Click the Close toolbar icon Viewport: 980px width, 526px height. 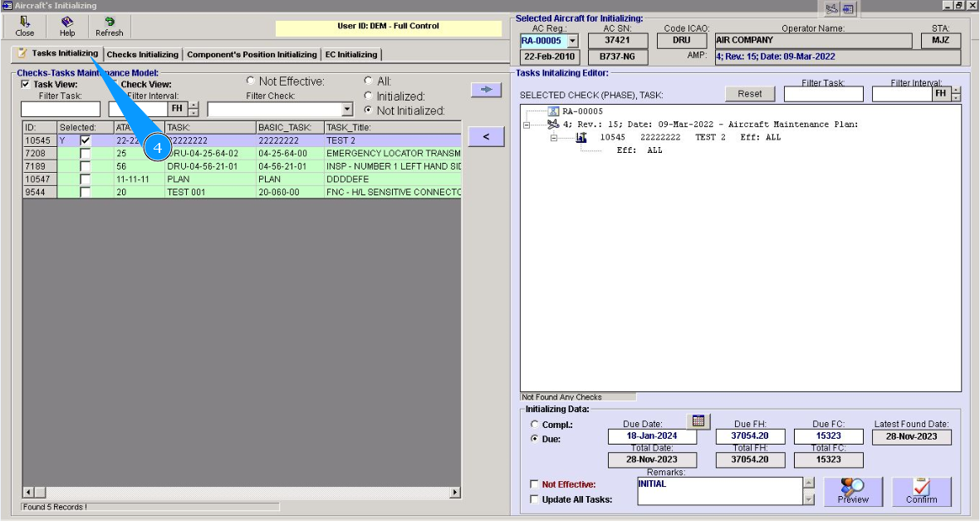[x=25, y=27]
